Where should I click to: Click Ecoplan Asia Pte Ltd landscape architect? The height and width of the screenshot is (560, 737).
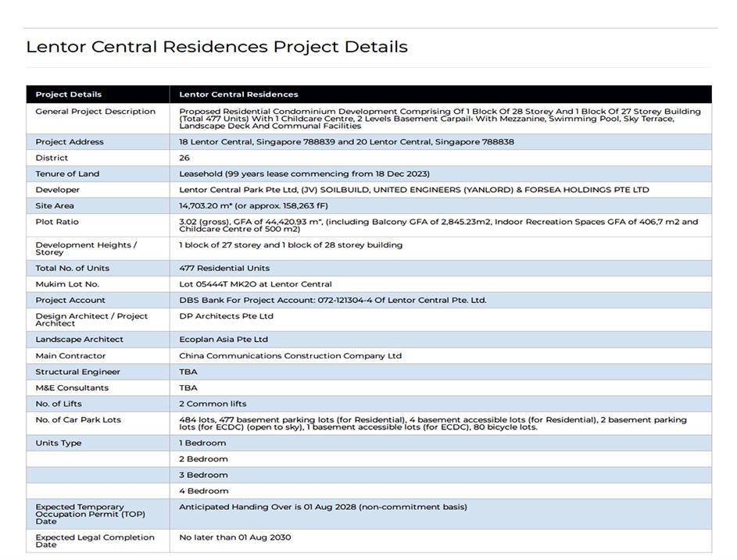[223, 340]
